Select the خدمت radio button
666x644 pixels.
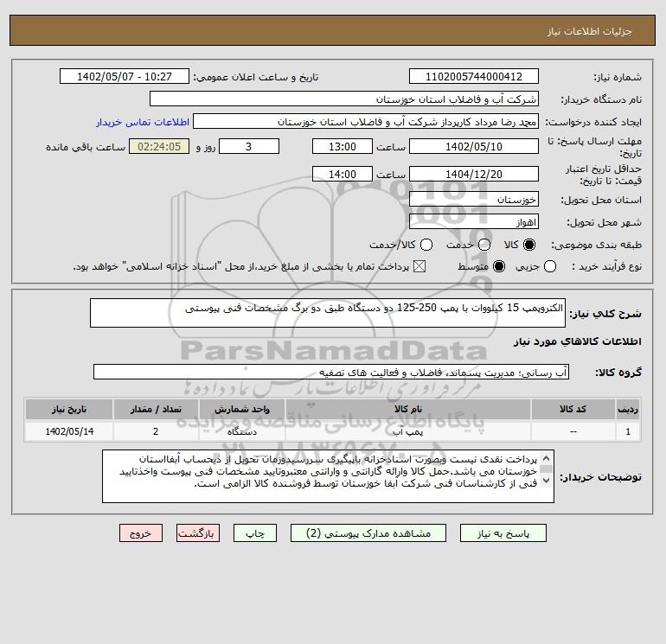point(484,245)
